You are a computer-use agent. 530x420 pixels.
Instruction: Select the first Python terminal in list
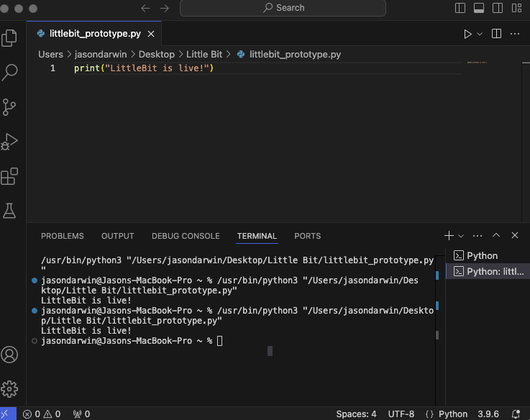482,255
